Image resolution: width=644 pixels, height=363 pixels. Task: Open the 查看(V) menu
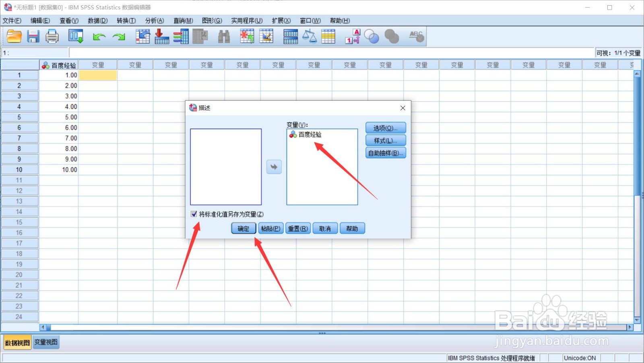coord(69,21)
